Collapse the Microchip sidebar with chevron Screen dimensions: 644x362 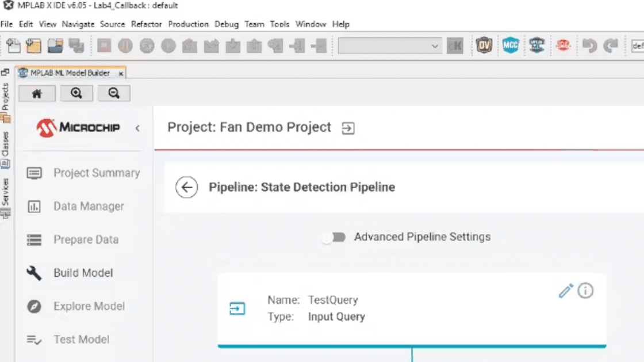tap(137, 128)
